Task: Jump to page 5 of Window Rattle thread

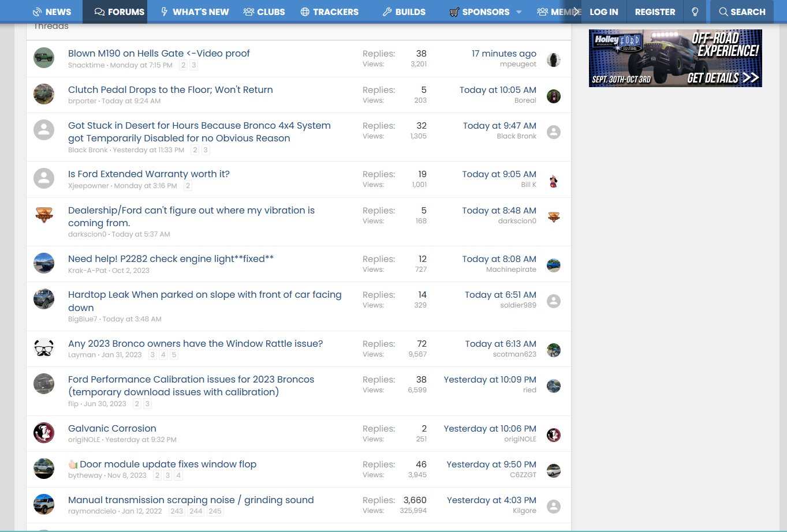Action: [174, 355]
